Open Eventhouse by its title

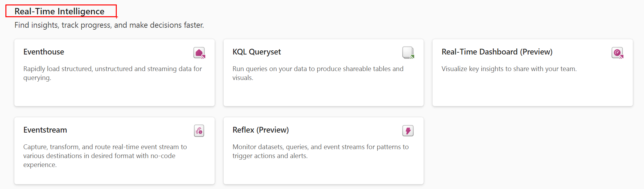44,52
